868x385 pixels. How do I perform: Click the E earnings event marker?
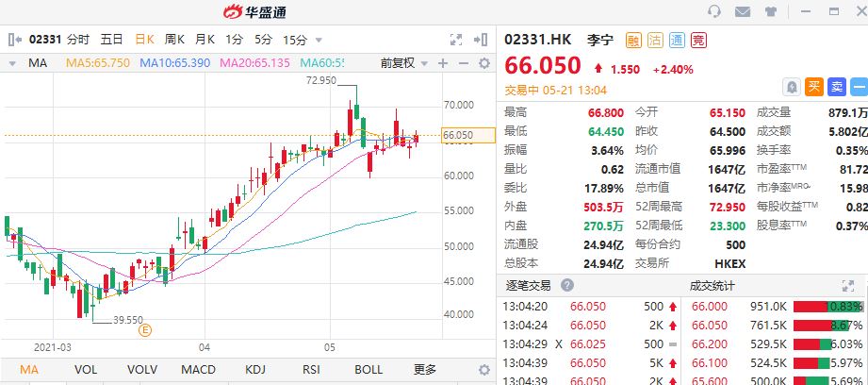click(x=145, y=330)
